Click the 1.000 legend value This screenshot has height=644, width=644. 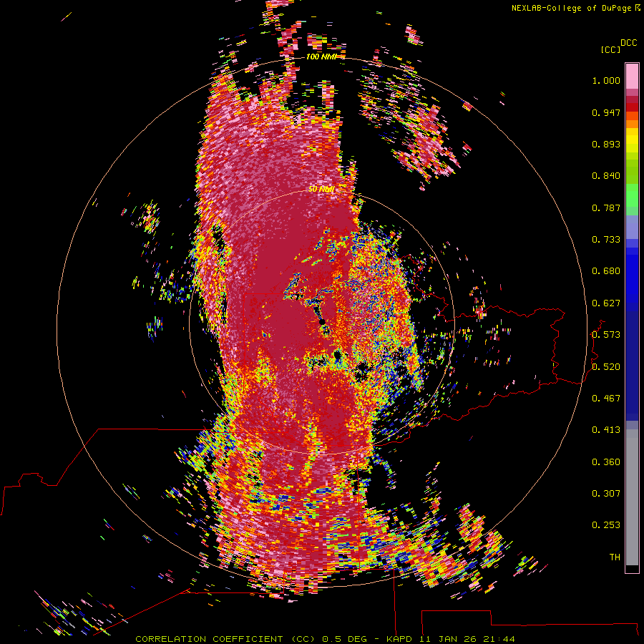point(606,80)
